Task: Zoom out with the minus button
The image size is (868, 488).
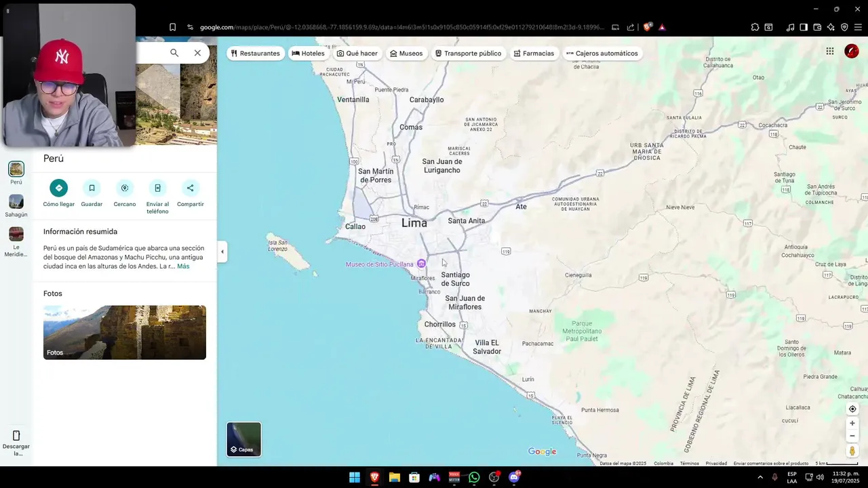Action: [x=852, y=436]
